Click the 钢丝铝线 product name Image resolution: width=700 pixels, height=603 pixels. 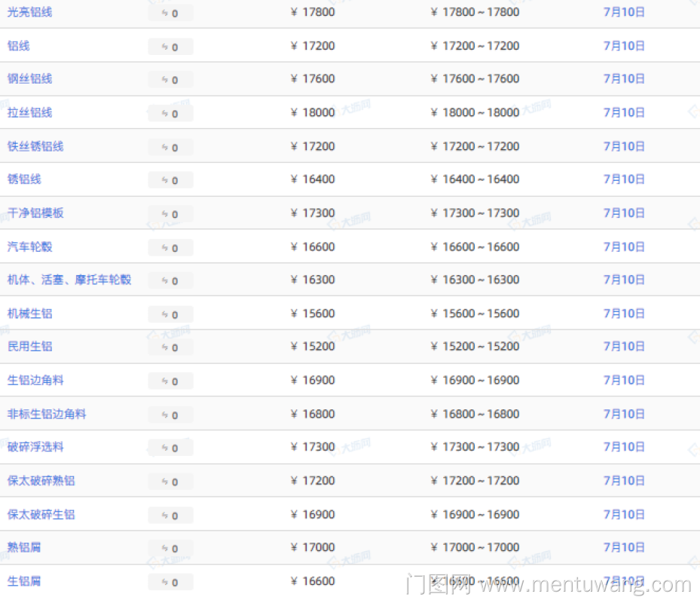[x=30, y=78]
